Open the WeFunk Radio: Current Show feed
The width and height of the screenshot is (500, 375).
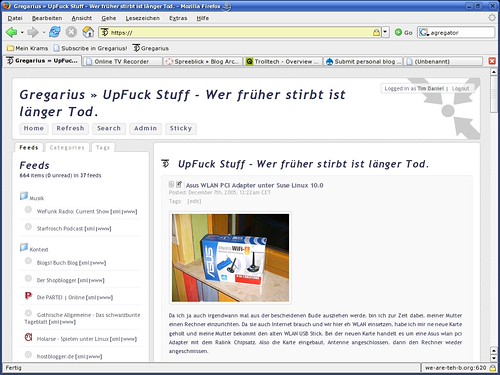tap(73, 211)
